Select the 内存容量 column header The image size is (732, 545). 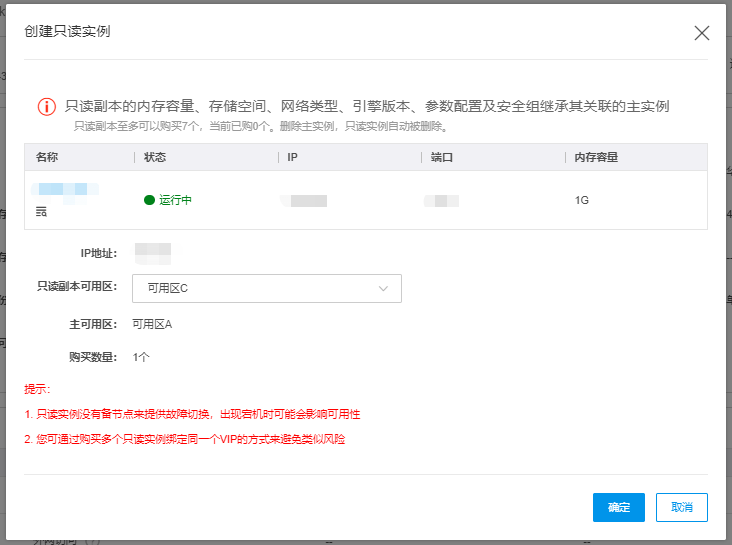596,158
